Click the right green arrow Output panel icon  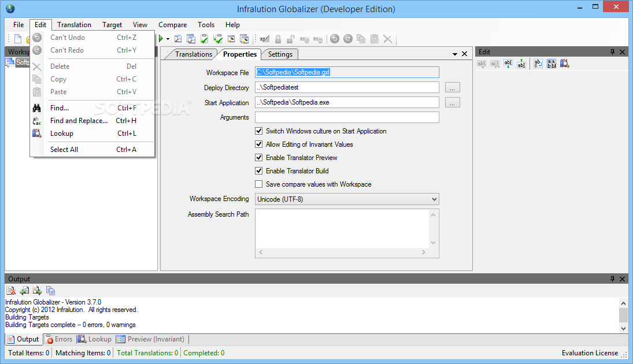(x=38, y=290)
